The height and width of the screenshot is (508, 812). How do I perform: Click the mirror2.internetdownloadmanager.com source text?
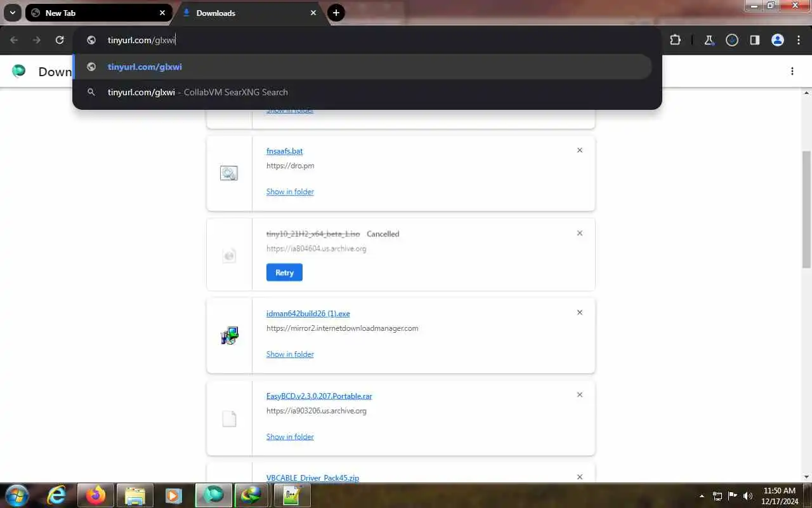pos(342,328)
